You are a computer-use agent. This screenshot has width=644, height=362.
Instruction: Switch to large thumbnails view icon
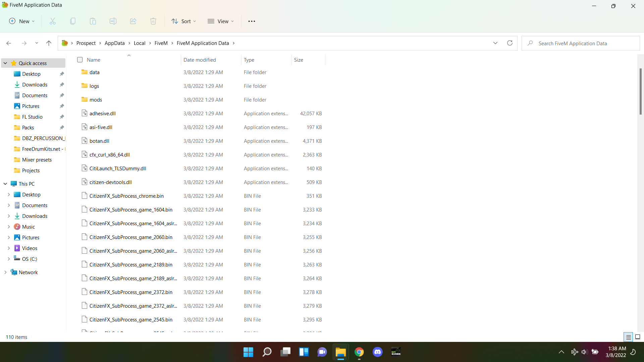[638, 337]
